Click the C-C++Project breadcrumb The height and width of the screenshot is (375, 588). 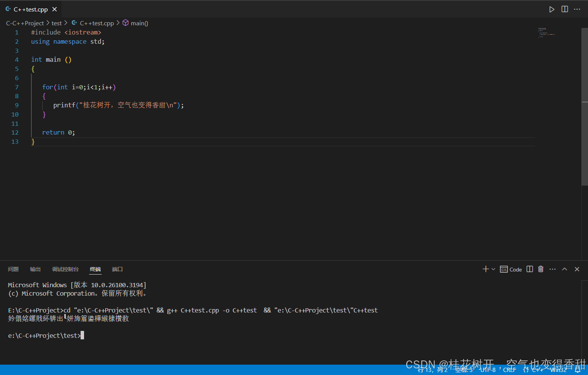(25, 23)
